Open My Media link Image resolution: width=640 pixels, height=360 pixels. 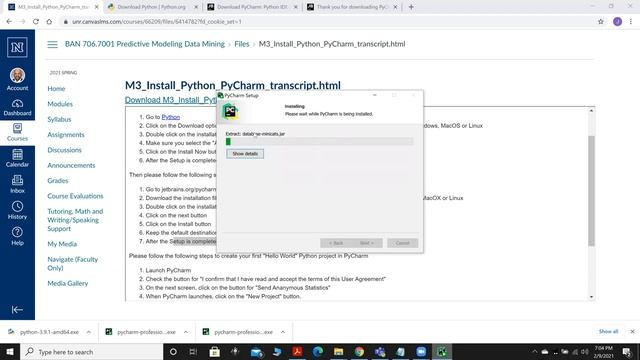(x=62, y=244)
